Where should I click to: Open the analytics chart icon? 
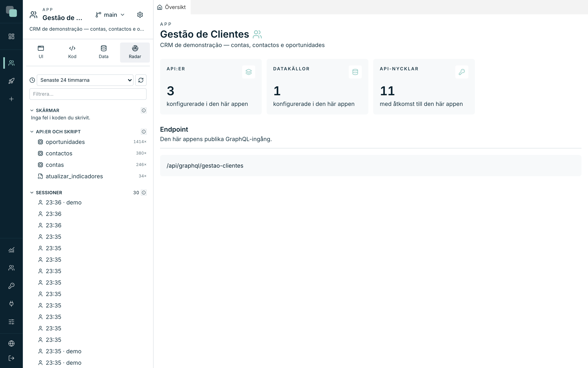(11, 250)
